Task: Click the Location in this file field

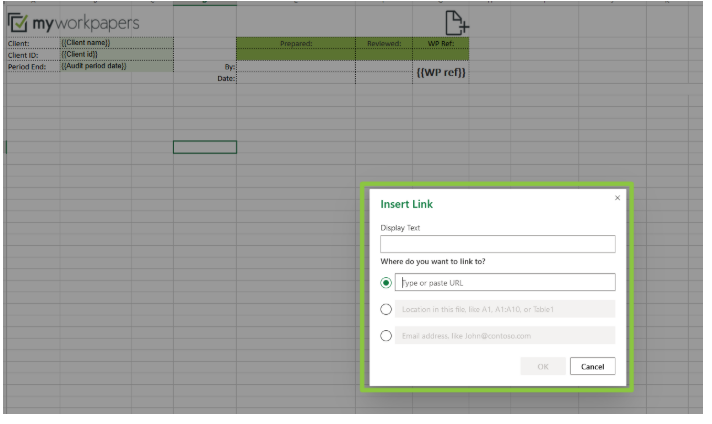Action: [x=504, y=310]
